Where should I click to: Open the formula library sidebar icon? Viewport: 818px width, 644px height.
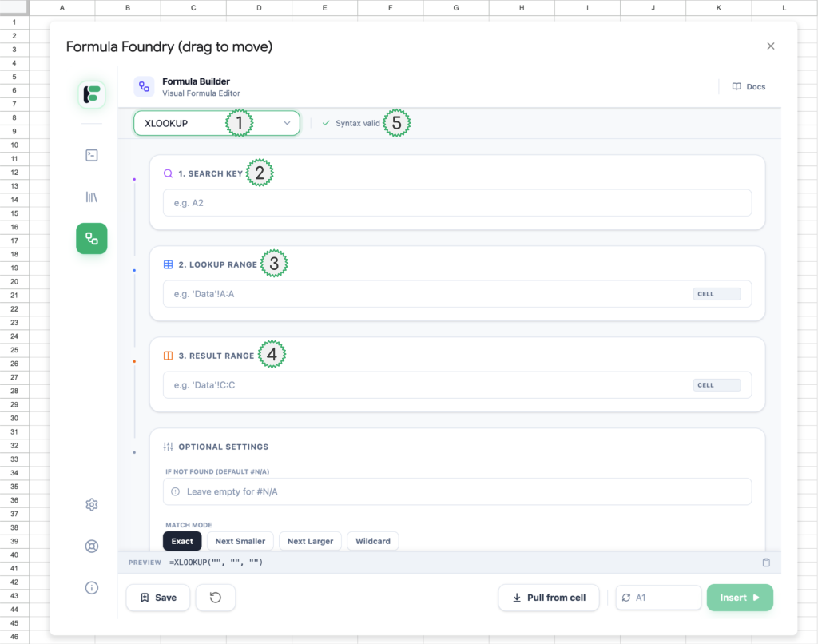(x=92, y=197)
